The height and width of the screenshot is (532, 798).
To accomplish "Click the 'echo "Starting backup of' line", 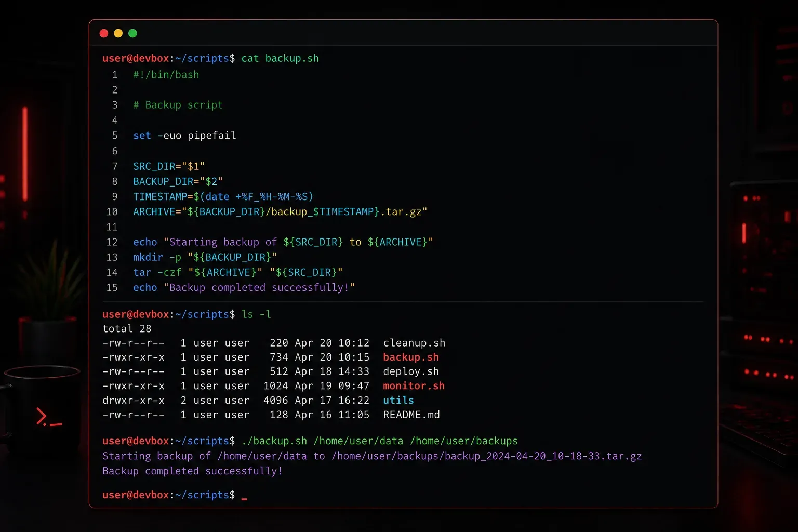I will tap(283, 242).
